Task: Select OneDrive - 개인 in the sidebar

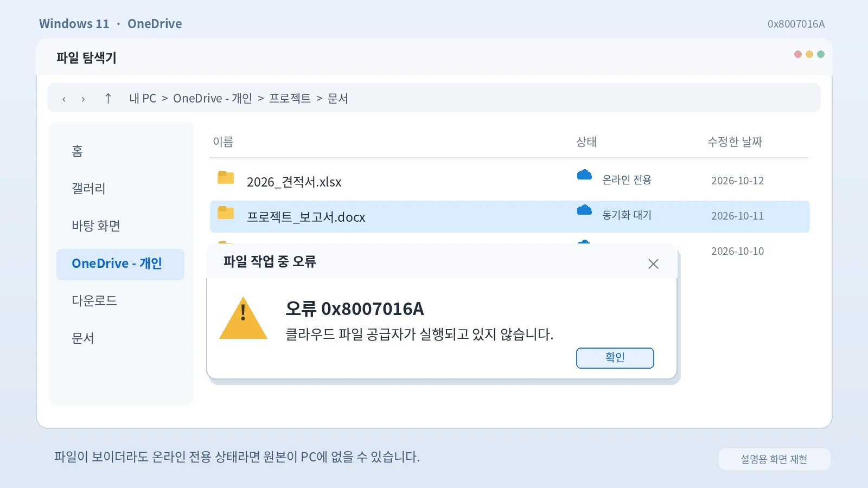Action: pos(120,264)
